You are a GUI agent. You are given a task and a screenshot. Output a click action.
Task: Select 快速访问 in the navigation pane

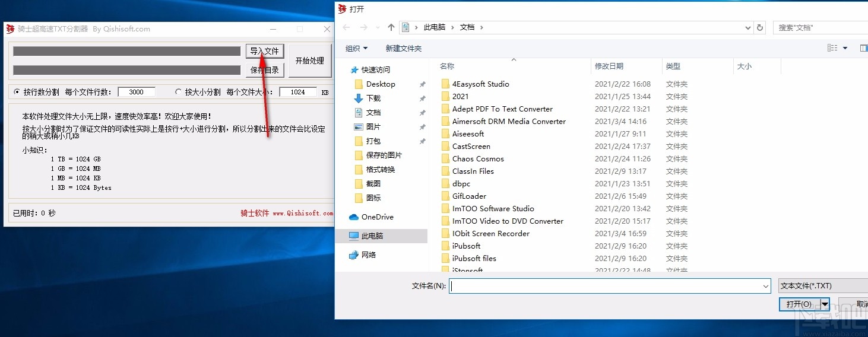[x=376, y=69]
